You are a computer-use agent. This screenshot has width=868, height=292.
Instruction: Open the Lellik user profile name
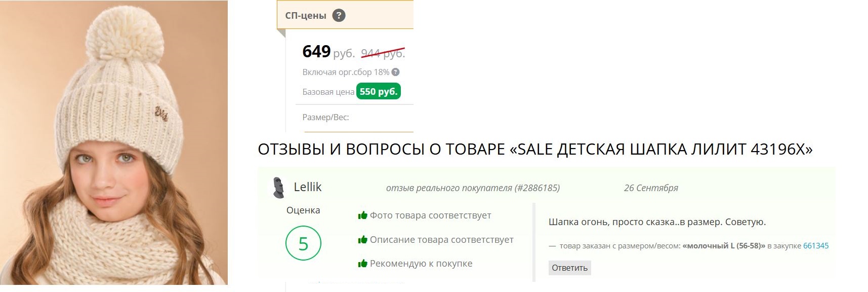(307, 187)
